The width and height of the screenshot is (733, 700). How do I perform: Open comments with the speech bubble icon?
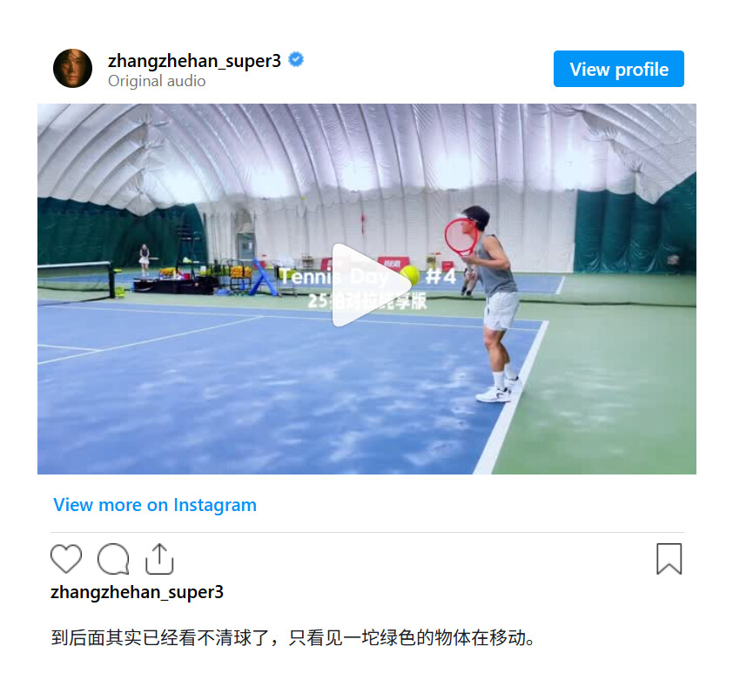tap(113, 558)
